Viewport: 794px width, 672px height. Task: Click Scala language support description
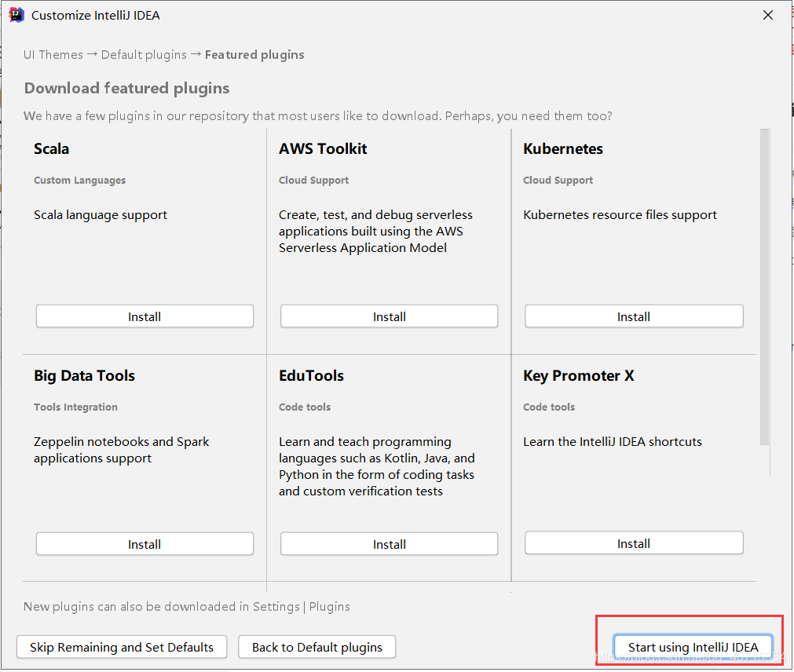tap(101, 215)
